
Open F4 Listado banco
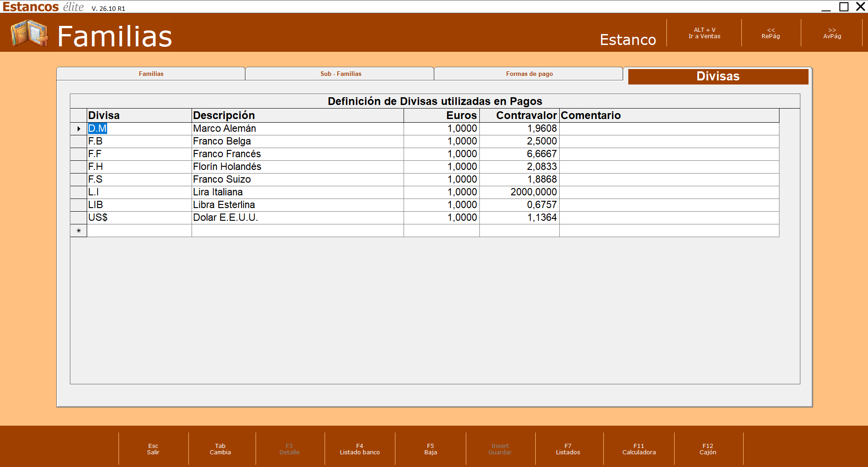[x=360, y=449]
